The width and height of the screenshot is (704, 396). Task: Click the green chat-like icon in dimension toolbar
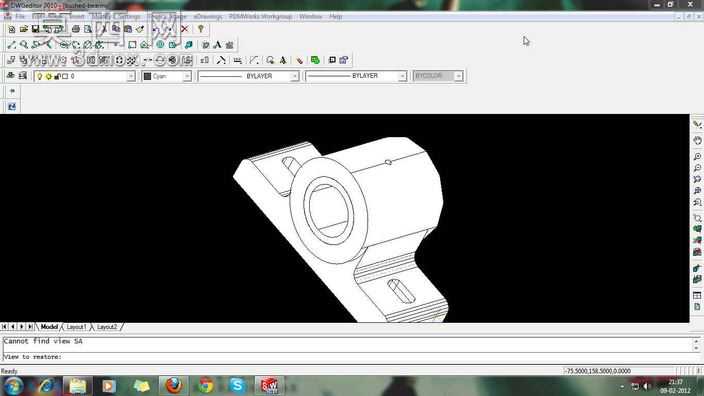pyautogui.click(x=315, y=60)
